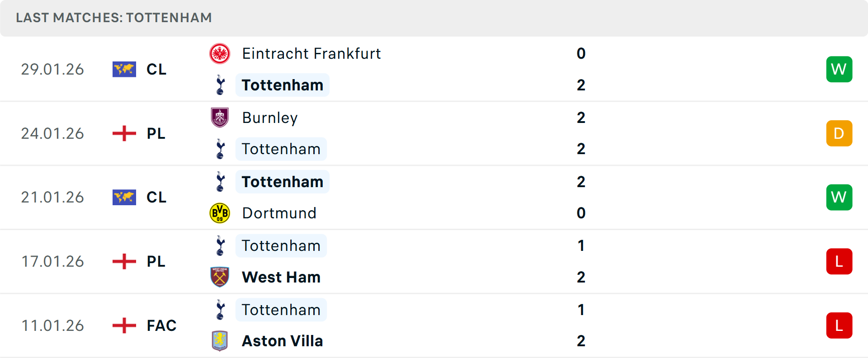Click the red L badge for West Ham match
868x358 pixels.
point(839,261)
